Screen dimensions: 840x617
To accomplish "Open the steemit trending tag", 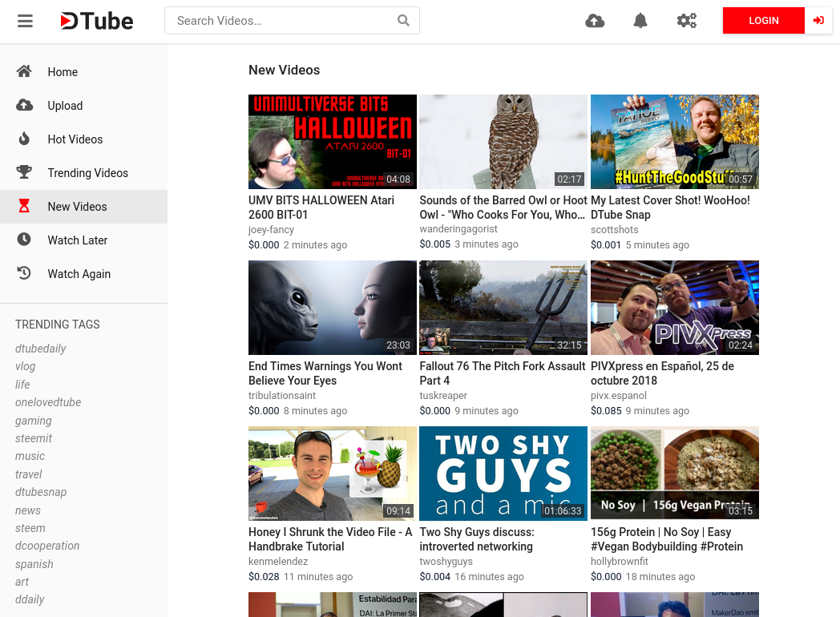I will 34,438.
